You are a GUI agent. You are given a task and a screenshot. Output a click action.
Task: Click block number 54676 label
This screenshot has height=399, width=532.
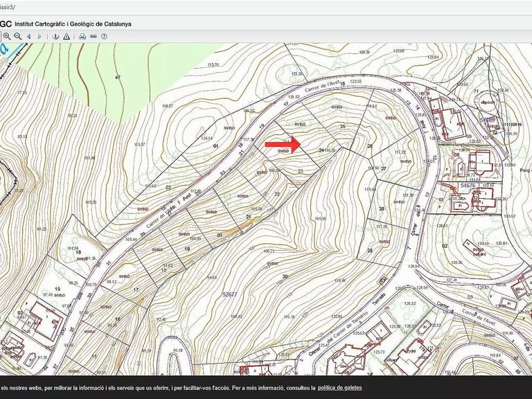(468, 186)
